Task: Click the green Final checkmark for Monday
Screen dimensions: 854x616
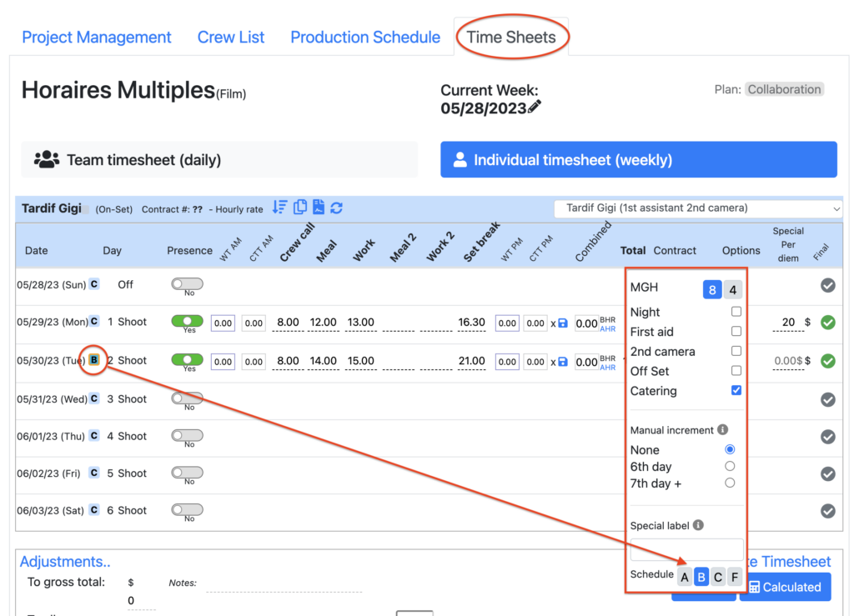Action: click(827, 323)
